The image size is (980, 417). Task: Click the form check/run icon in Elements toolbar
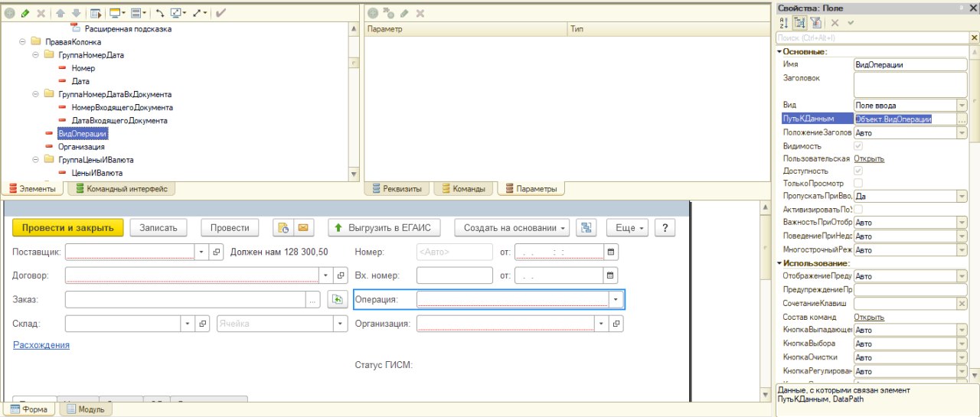96,13
